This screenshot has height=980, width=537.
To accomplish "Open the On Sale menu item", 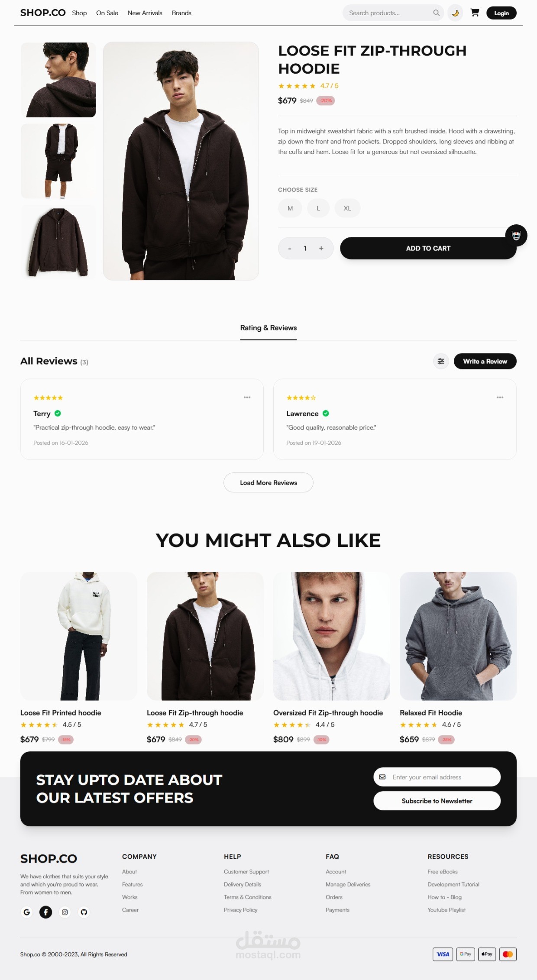I will tap(107, 13).
